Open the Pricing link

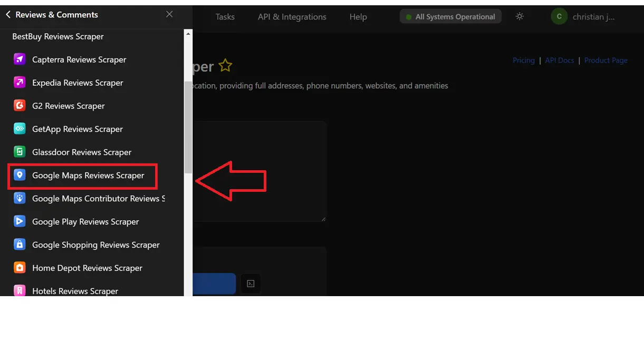tap(523, 61)
